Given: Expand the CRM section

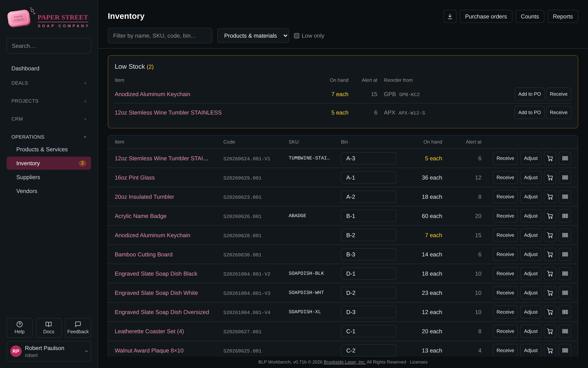Looking at the screenshot, I should point(49,119).
